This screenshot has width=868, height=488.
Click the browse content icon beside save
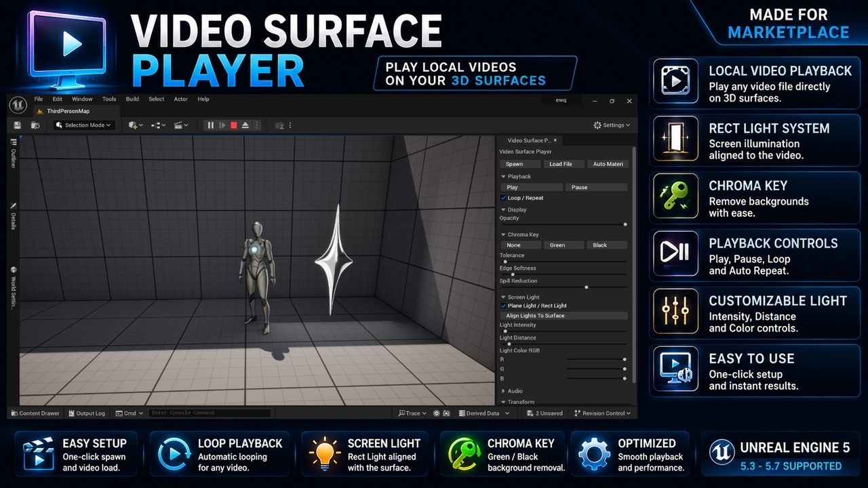(35, 125)
